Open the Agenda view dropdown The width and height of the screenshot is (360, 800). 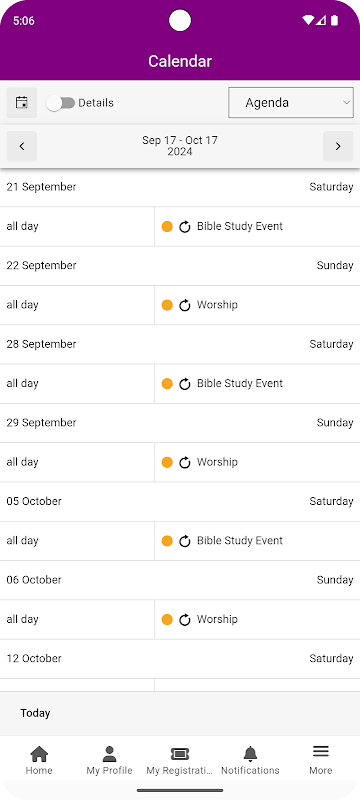291,103
